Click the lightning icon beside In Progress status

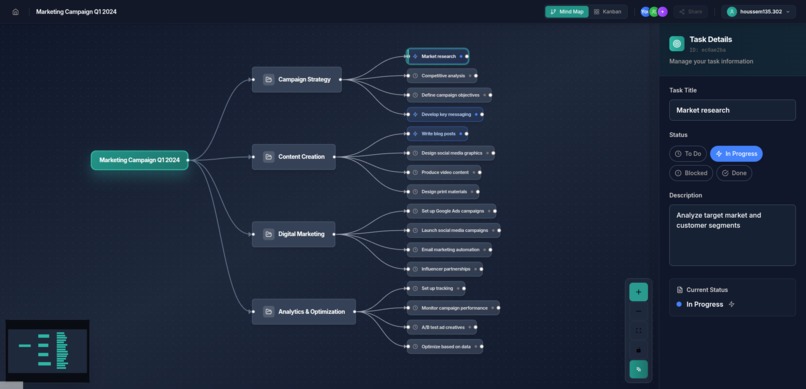(731, 304)
